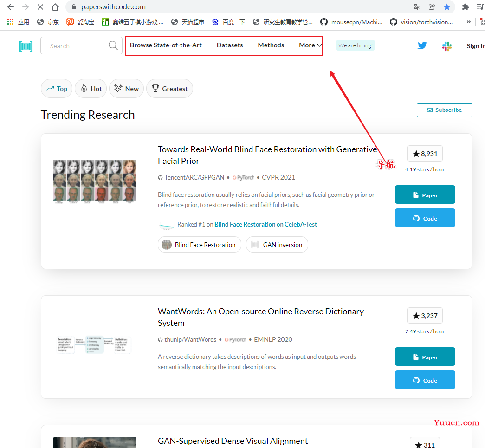
Task: Click the Subscribe button
Action: [x=444, y=110]
